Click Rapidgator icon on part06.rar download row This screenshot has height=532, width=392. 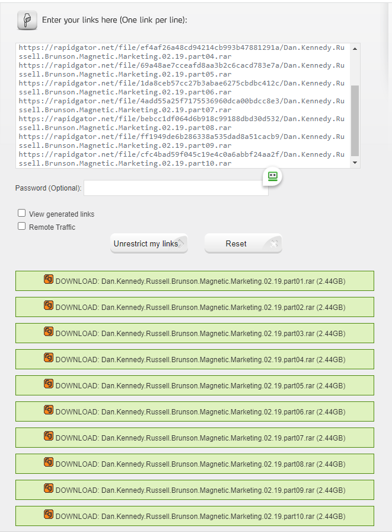49,410
